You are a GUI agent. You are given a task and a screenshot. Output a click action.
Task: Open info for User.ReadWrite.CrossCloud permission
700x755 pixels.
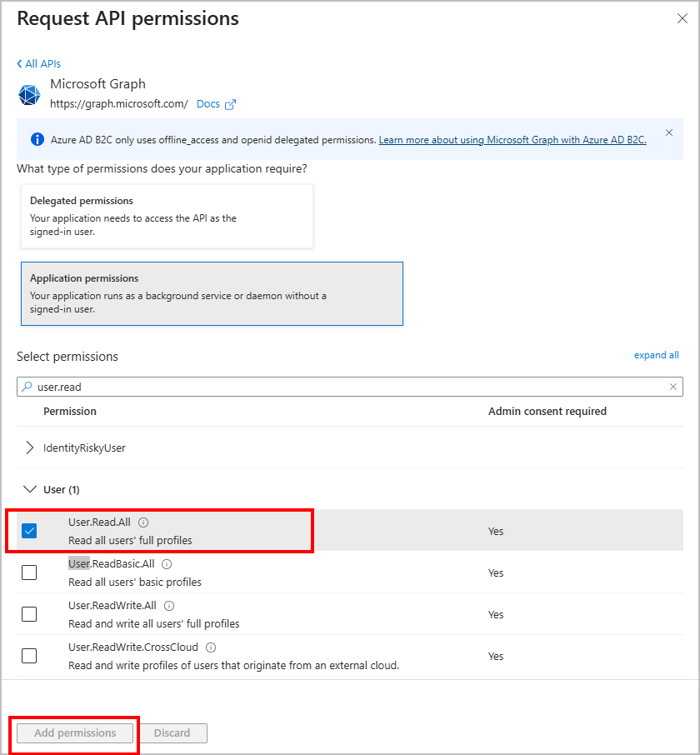(210, 647)
